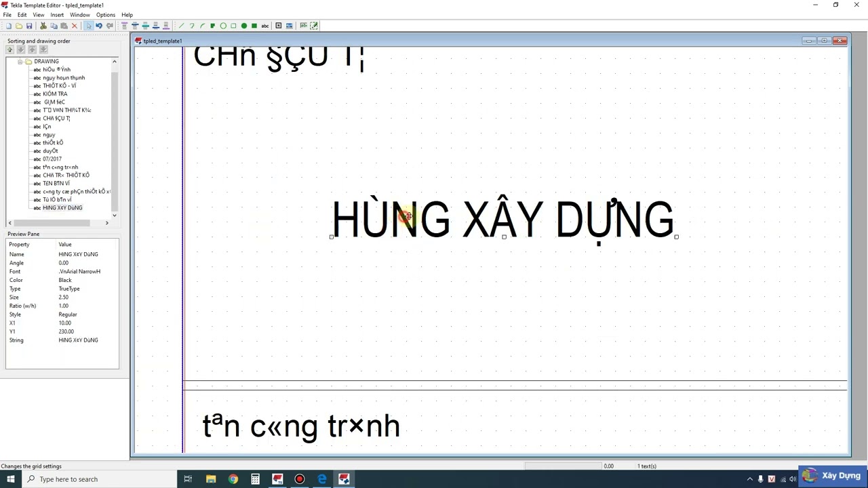This screenshot has width=868, height=488.
Task: Insert a report header component
Action: tap(124, 26)
